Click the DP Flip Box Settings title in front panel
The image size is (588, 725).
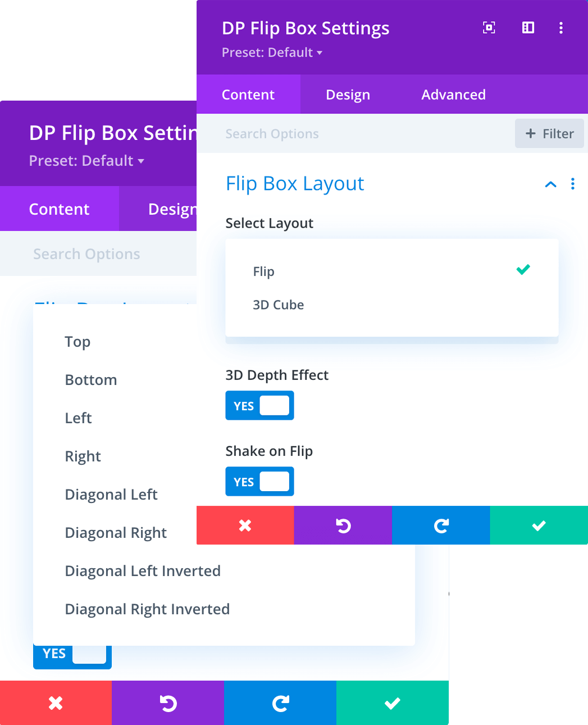pyautogui.click(x=306, y=29)
